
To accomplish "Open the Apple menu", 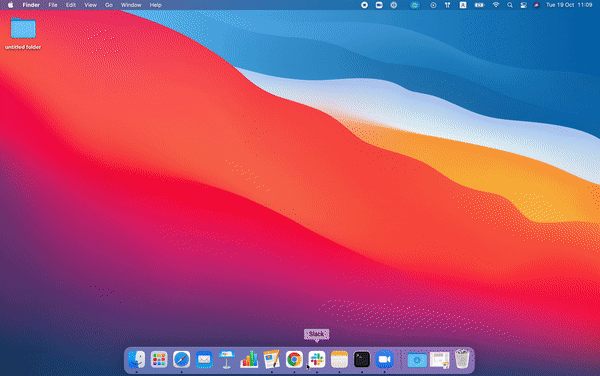I will coord(10,5).
